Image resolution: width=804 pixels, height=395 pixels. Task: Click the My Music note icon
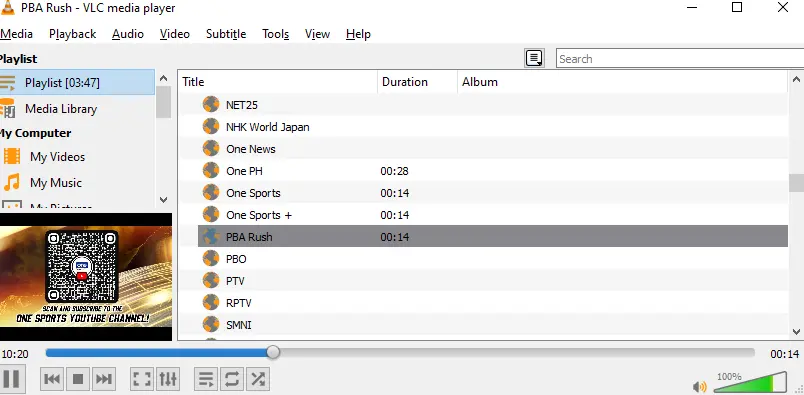pyautogui.click(x=11, y=182)
